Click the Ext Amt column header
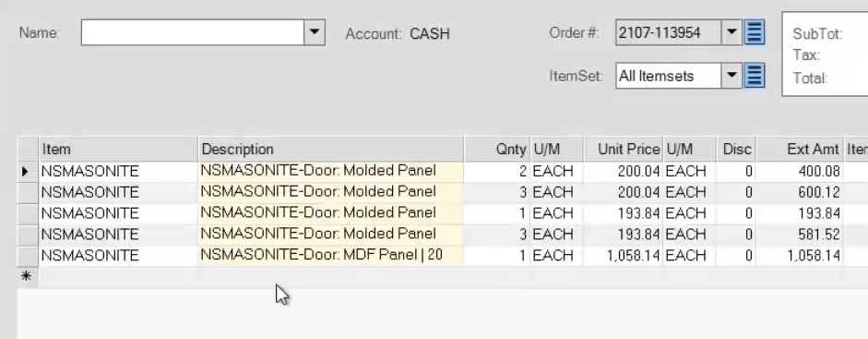The image size is (868, 339). [800, 149]
